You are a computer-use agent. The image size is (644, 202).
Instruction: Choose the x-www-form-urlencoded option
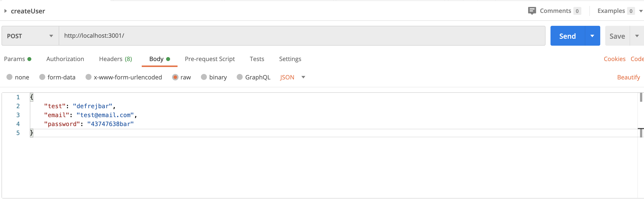(88, 77)
